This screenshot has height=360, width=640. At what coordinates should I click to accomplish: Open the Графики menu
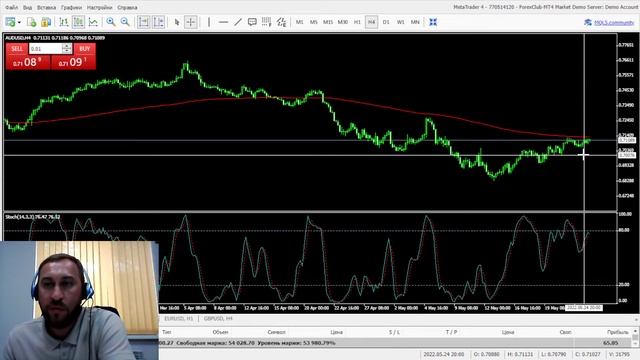pos(71,7)
